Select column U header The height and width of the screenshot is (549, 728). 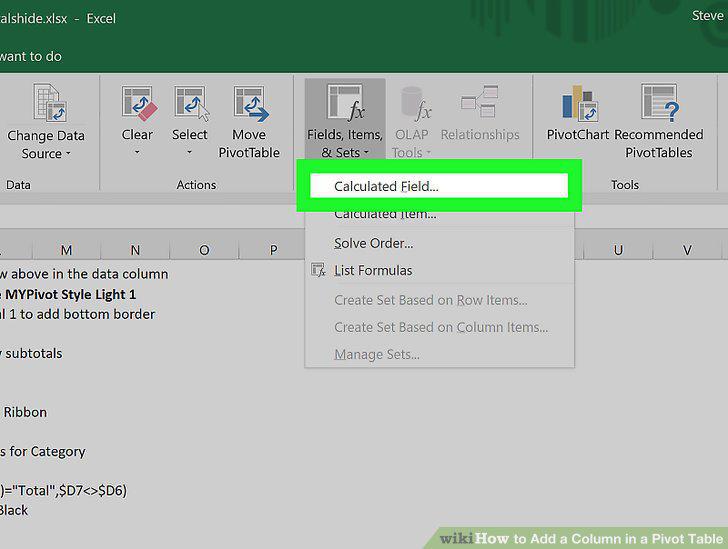click(618, 250)
